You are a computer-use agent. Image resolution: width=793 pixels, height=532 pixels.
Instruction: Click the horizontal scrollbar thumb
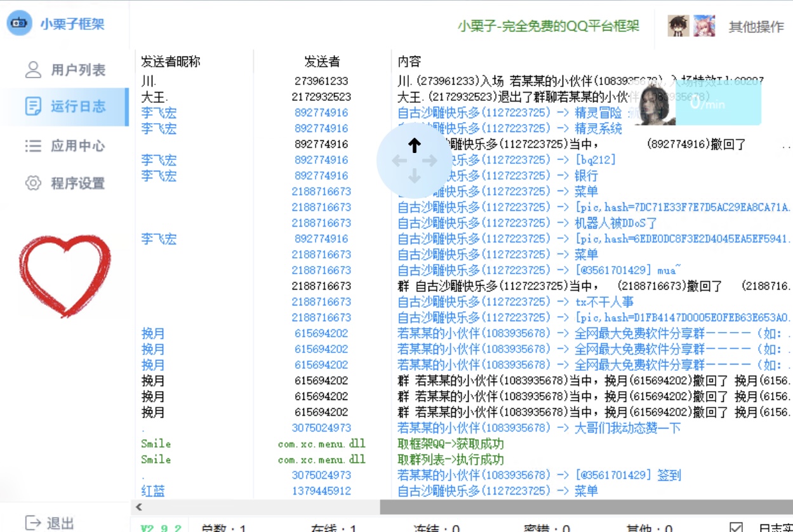click(x=584, y=507)
